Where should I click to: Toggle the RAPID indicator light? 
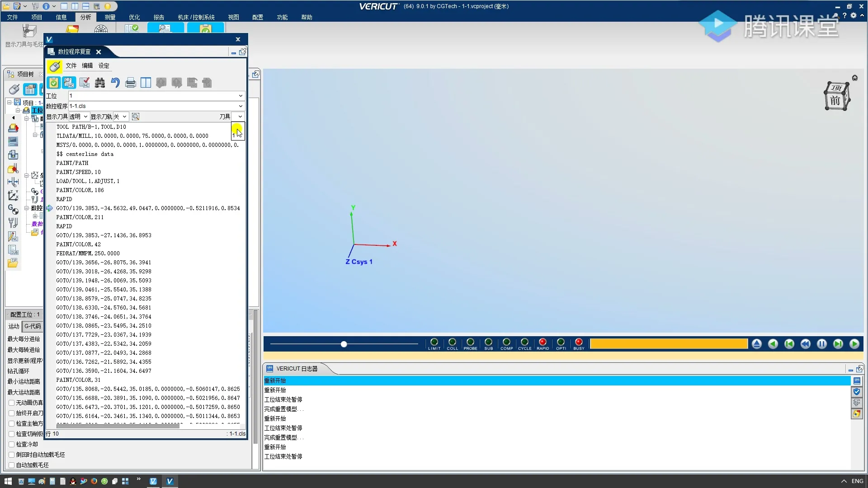coord(542,342)
